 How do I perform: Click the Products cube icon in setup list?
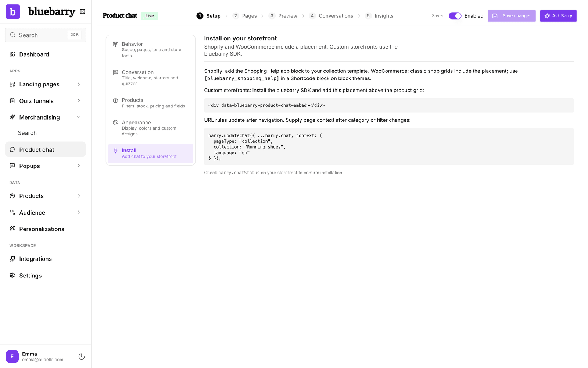click(x=115, y=100)
